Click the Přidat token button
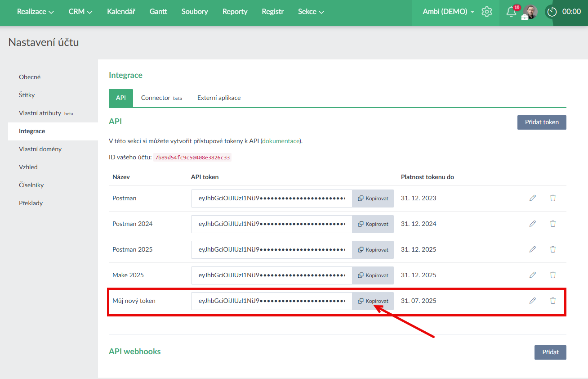This screenshot has width=588, height=379. point(542,122)
